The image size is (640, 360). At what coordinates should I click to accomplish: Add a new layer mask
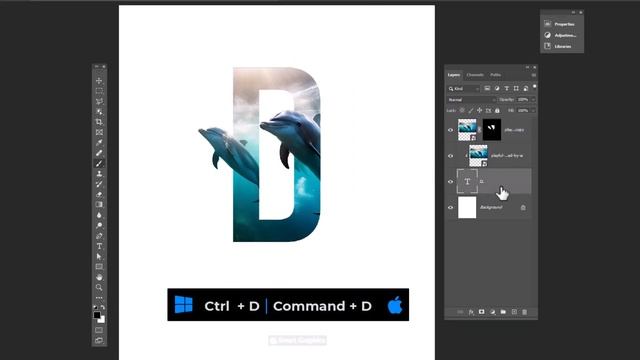click(x=482, y=312)
